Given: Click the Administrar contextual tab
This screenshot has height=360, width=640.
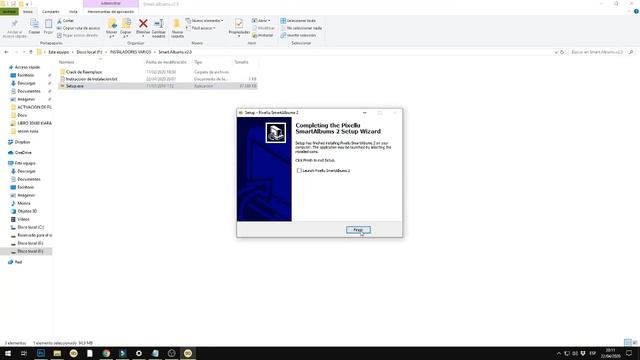Looking at the screenshot, I should (111, 4).
